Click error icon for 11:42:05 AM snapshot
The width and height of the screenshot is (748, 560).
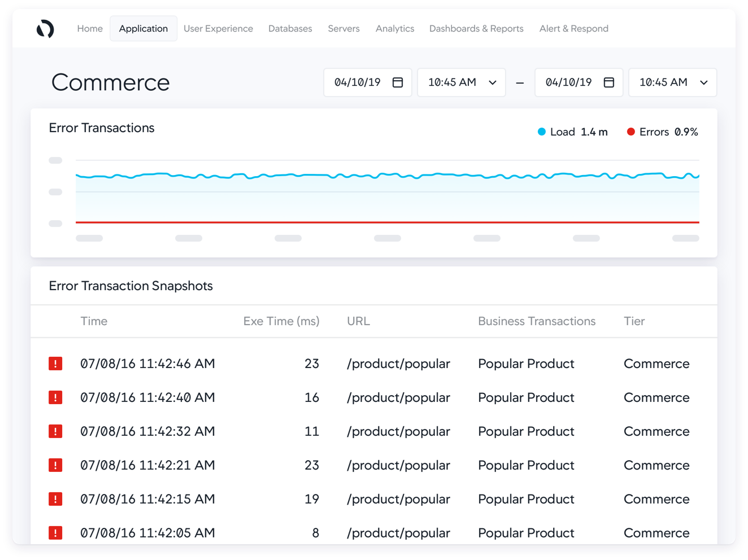pos(55,532)
